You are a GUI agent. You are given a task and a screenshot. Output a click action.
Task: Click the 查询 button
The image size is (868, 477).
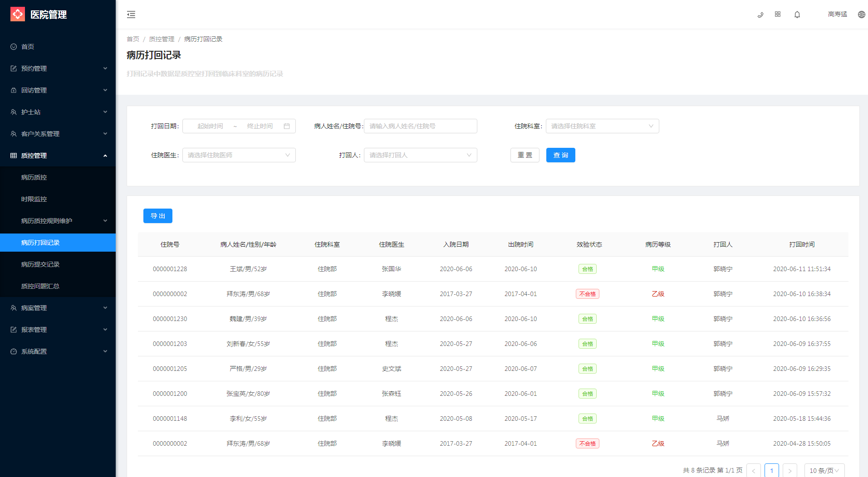[561, 155]
